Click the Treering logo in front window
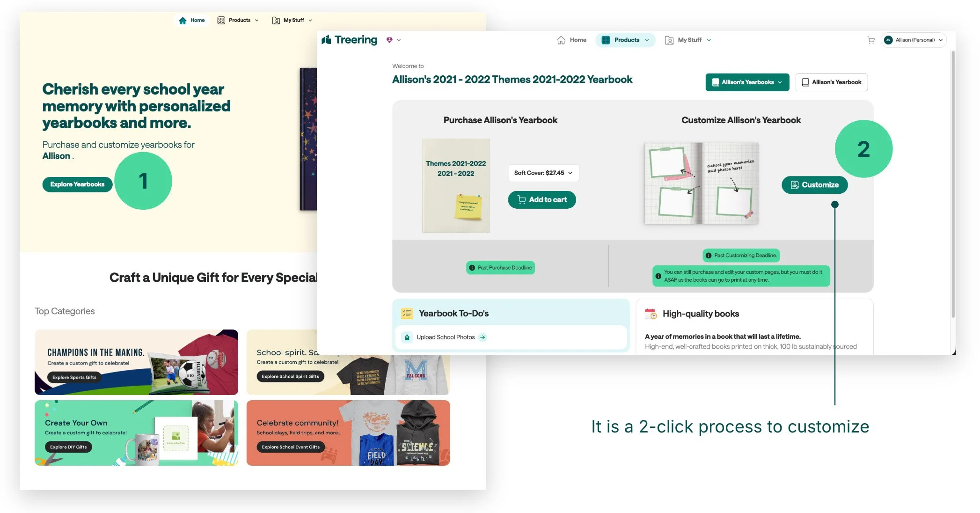The height and width of the screenshot is (513, 980). [349, 40]
